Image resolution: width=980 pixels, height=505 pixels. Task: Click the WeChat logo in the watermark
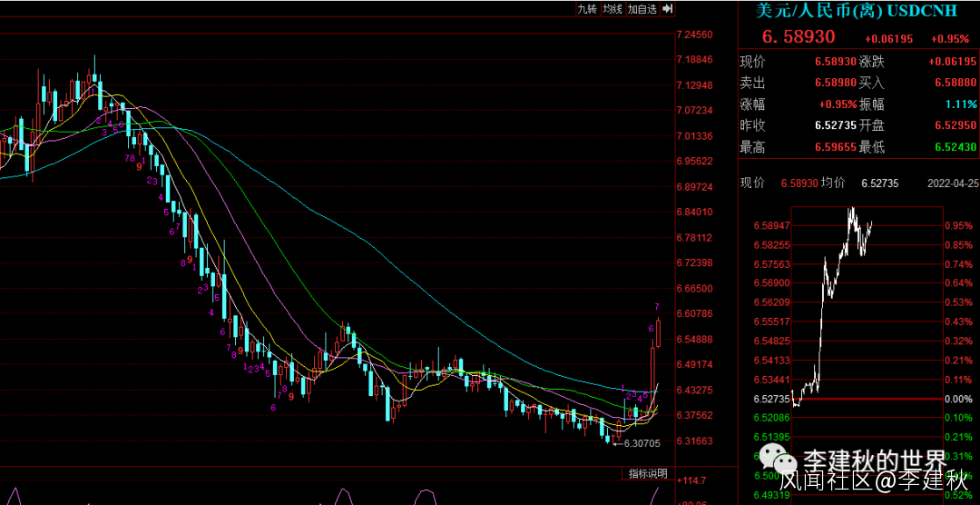pyautogui.click(x=776, y=459)
